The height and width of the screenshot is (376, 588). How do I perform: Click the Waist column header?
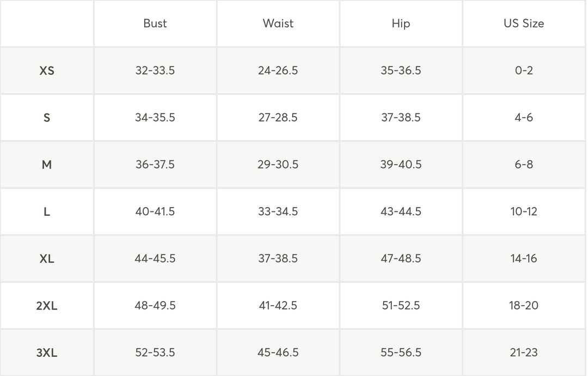click(x=278, y=23)
